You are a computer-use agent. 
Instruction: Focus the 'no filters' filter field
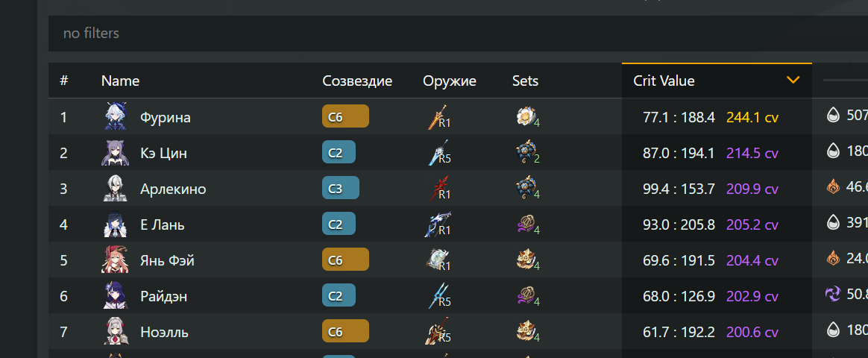pyautogui.click(x=447, y=34)
